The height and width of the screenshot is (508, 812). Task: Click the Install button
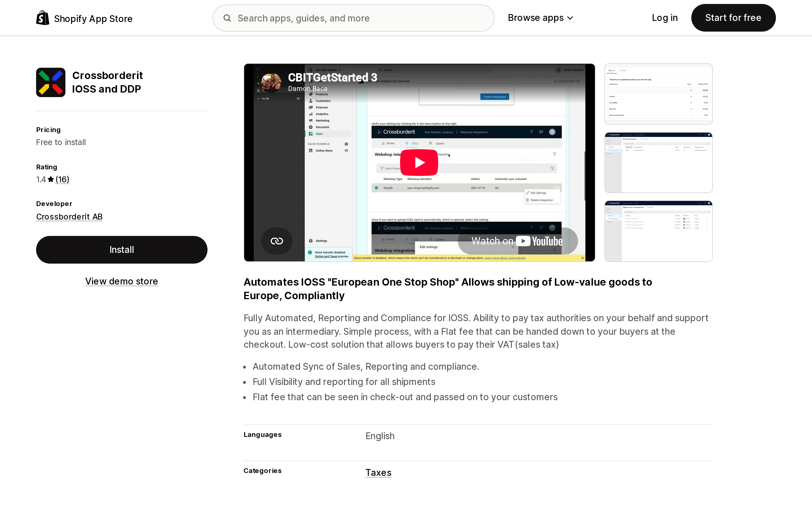(122, 250)
